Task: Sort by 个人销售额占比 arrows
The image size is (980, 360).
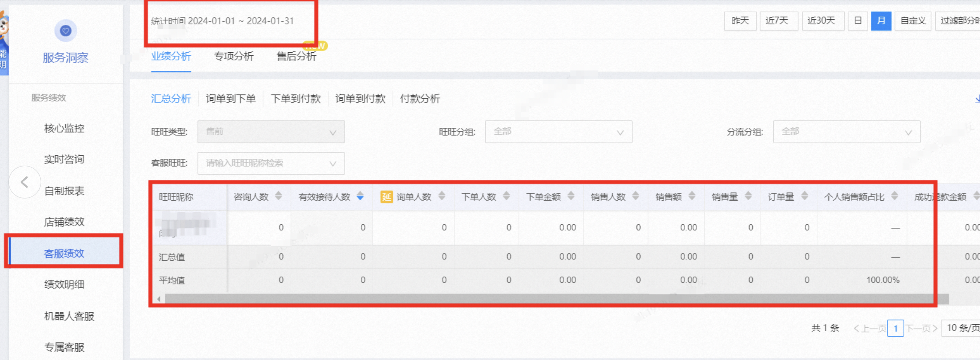Action: coord(895,196)
